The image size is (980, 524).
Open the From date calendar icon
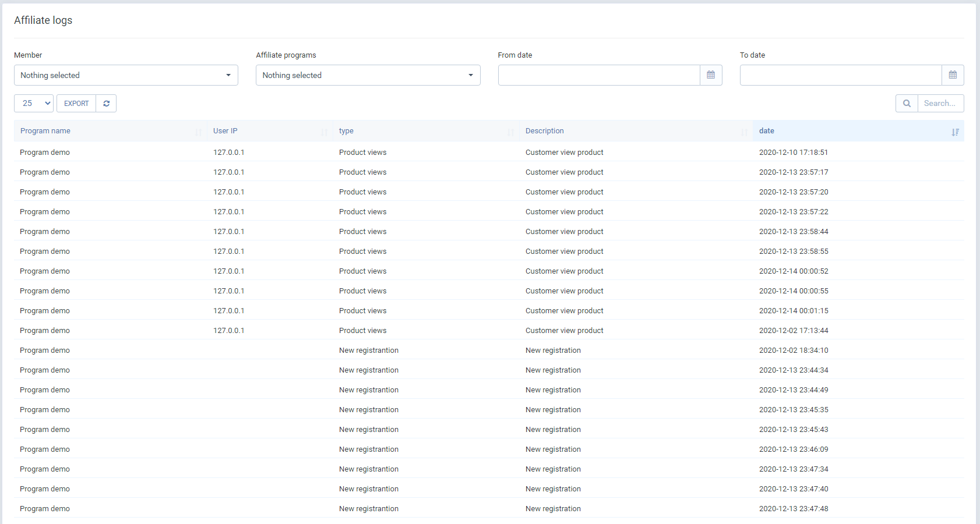(711, 75)
